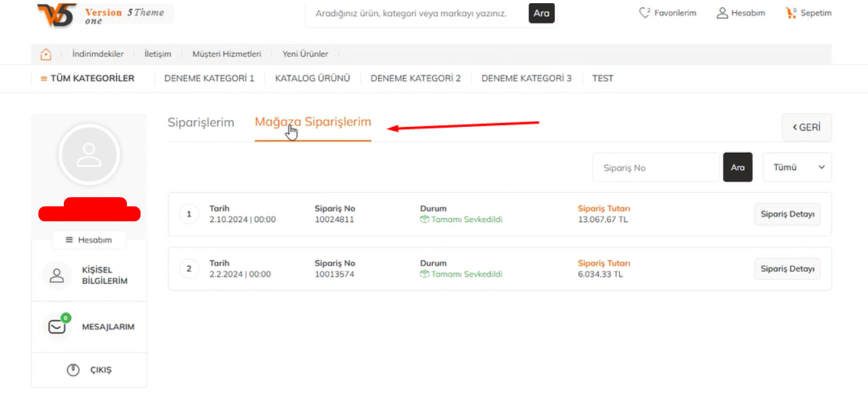The height and width of the screenshot is (399, 868).
Task: Open Sipariş Detayı for order 10024811
Action: point(787,214)
